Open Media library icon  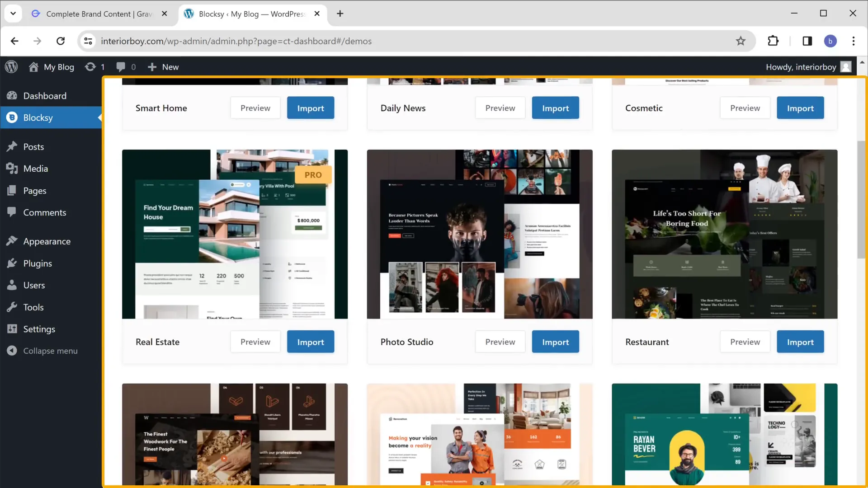coord(12,169)
